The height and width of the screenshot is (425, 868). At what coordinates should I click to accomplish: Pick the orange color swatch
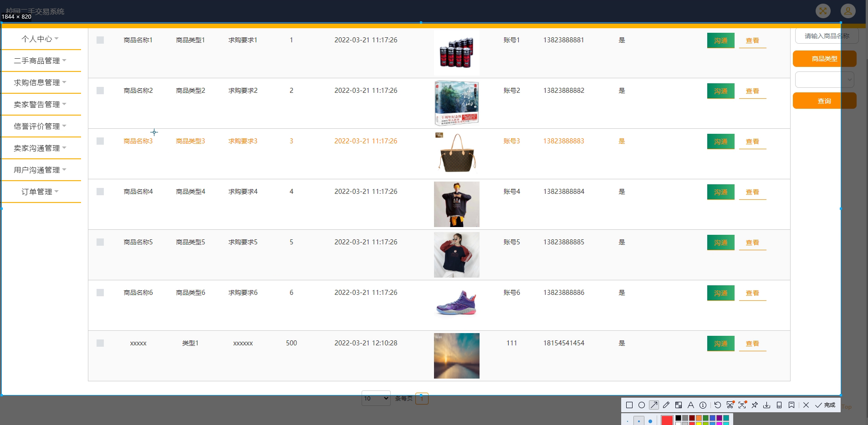tap(699, 418)
